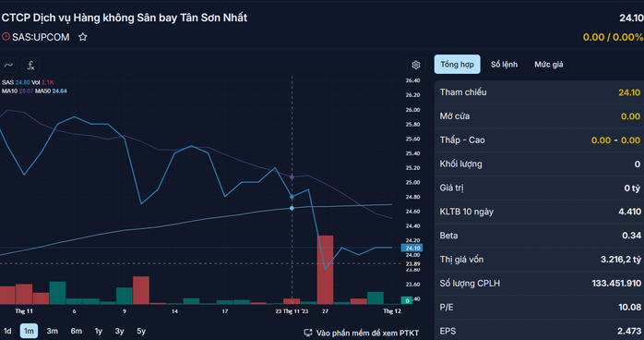Click the SAS:UPCOM ticker label
644x340 pixels.
coord(41,37)
